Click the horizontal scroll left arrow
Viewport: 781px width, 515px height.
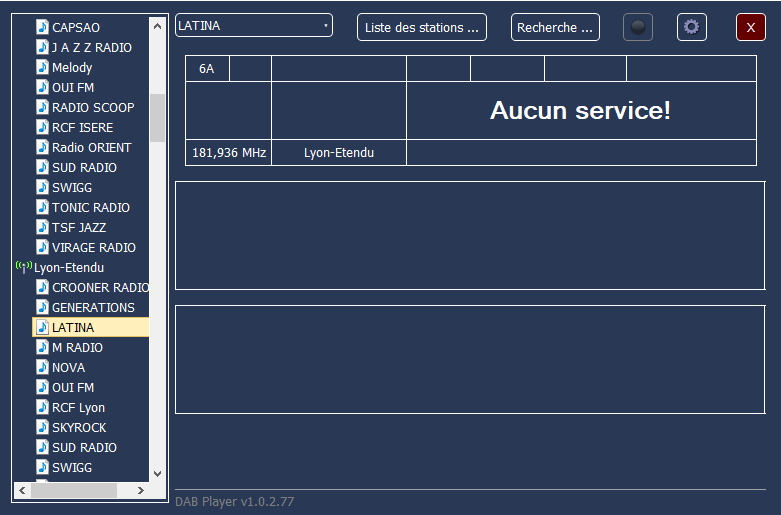(22, 491)
